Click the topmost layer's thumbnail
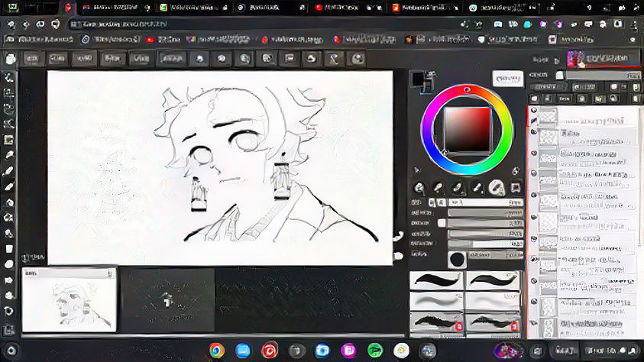 point(549,116)
